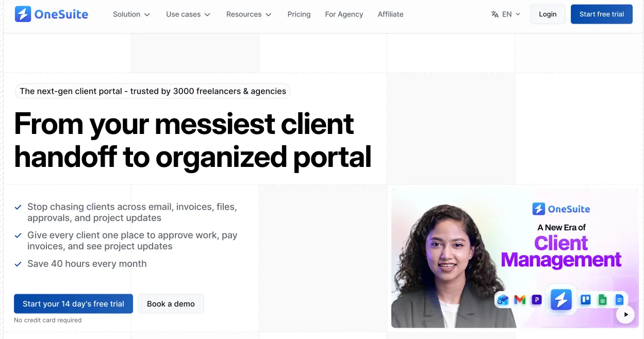Viewport: 644px width, 339px height.
Task: Open the EN language selector
Action: [x=506, y=14]
